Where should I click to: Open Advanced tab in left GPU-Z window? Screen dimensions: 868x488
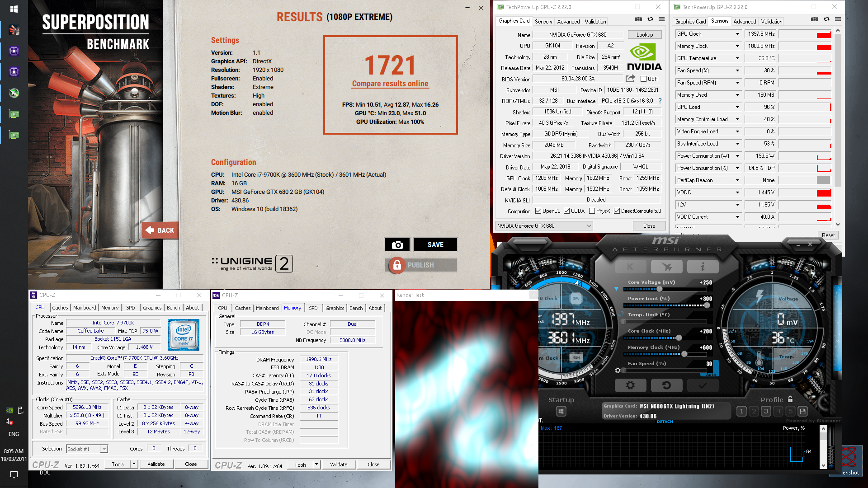point(568,21)
